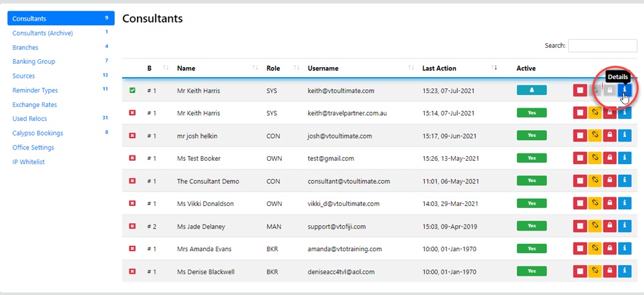Click the blue info icon for Ms Jade Delaney
Viewport: 644px width, 295px height.
coord(624,226)
